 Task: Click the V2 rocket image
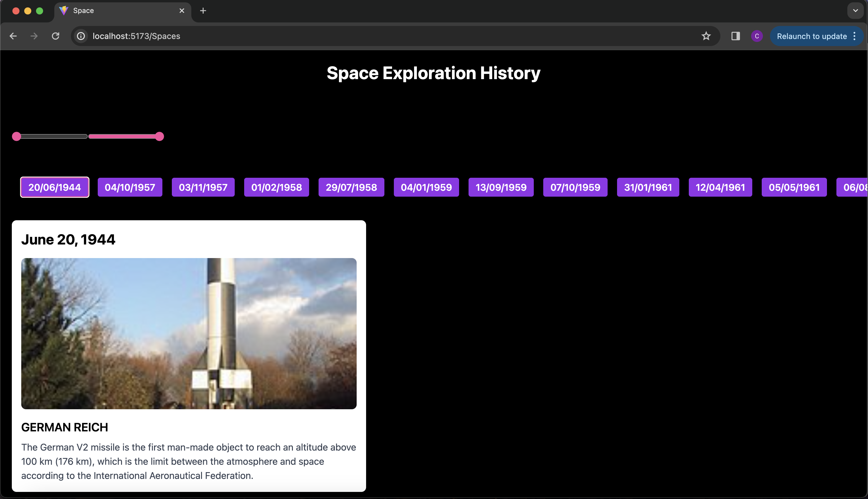(189, 333)
